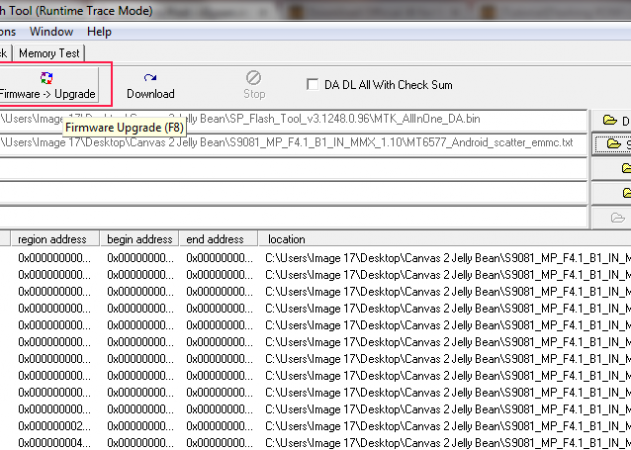
Task: Click the end address column header
Action: [217, 240]
